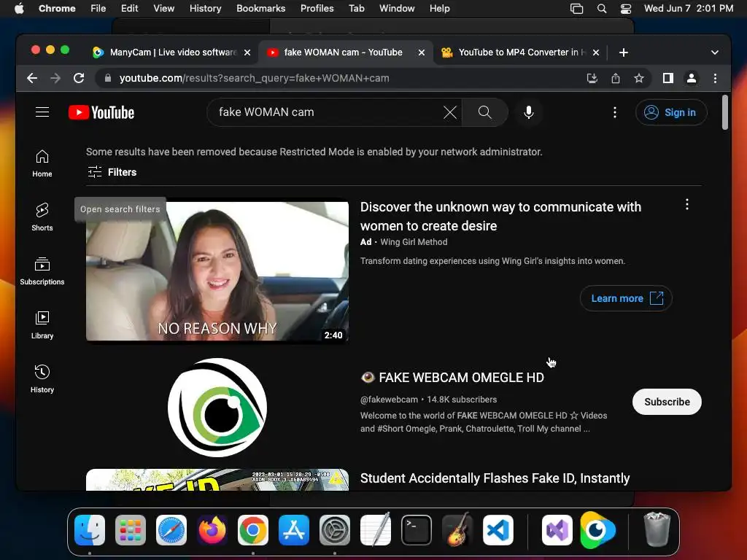Launch Firefox from the Dock
This screenshot has width=747, height=560.
(x=212, y=530)
